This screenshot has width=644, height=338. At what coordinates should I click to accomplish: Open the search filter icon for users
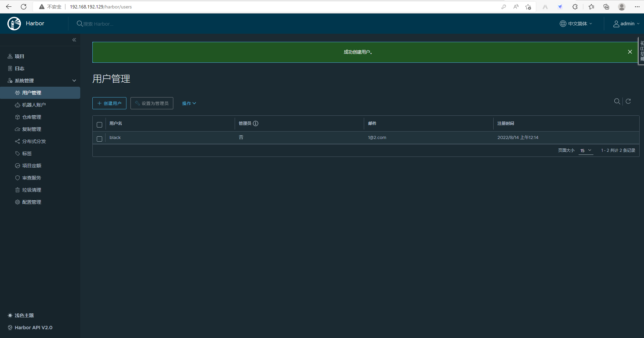coord(617,101)
